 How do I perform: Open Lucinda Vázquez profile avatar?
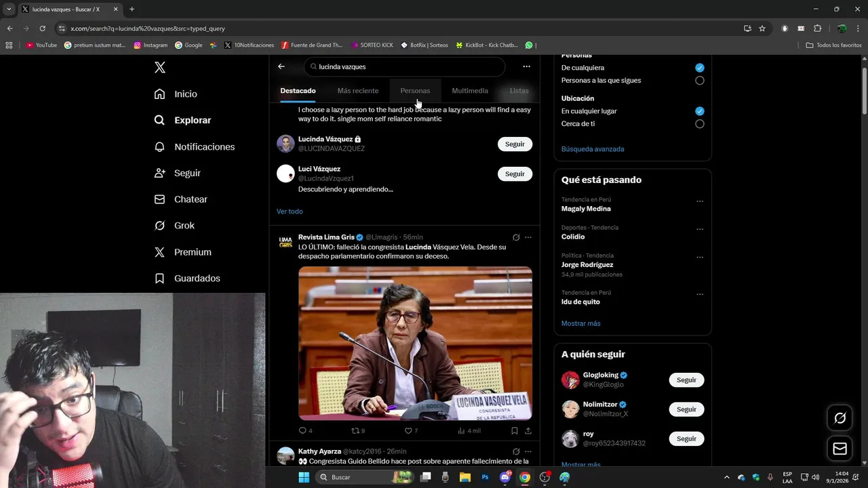tap(285, 144)
